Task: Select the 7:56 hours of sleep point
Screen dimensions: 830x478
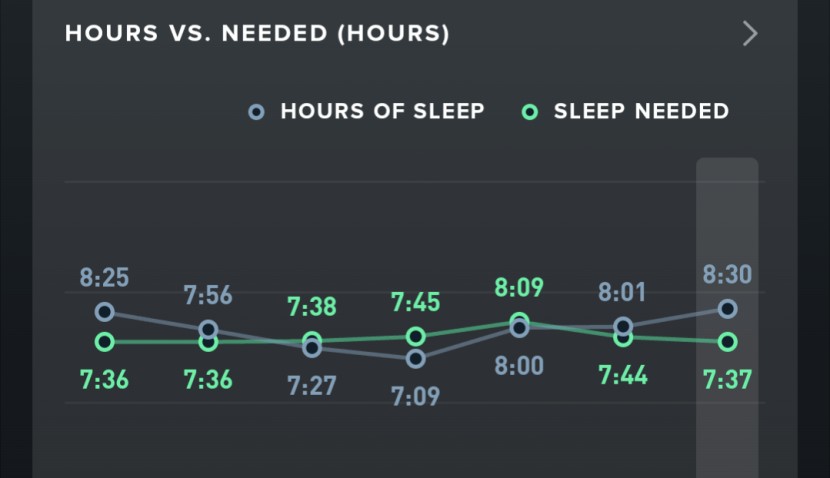Action: (208, 329)
